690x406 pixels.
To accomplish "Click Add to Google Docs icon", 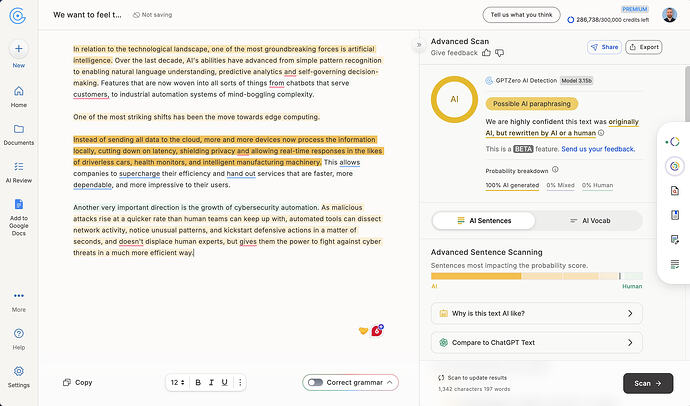I will tap(18, 204).
